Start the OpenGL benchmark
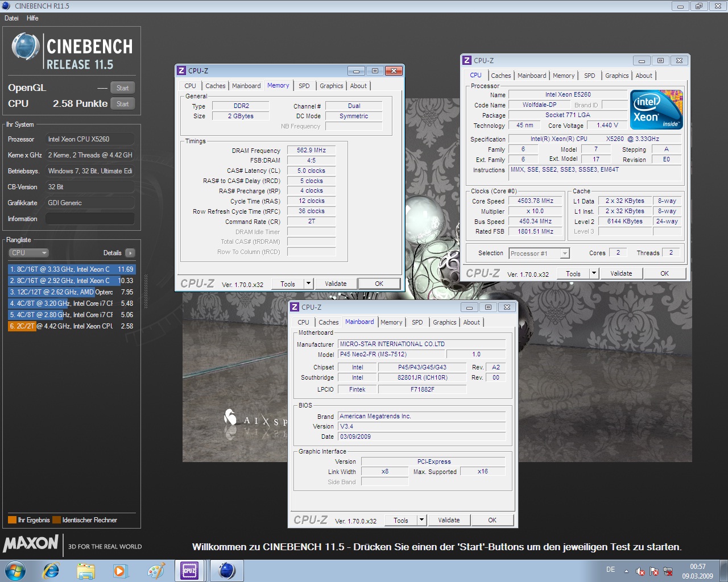 tap(123, 88)
